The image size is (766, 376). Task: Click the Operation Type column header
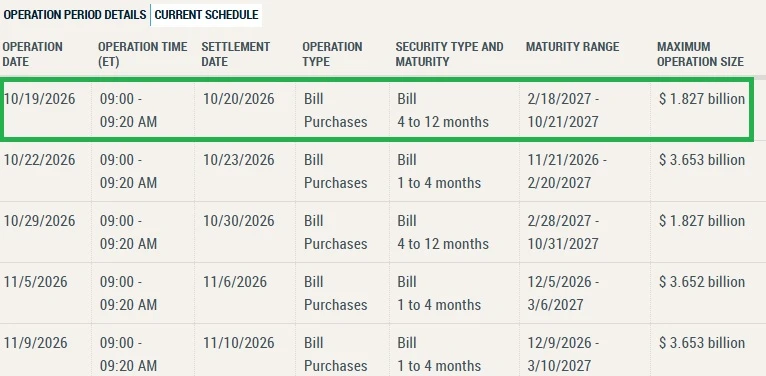coord(332,54)
